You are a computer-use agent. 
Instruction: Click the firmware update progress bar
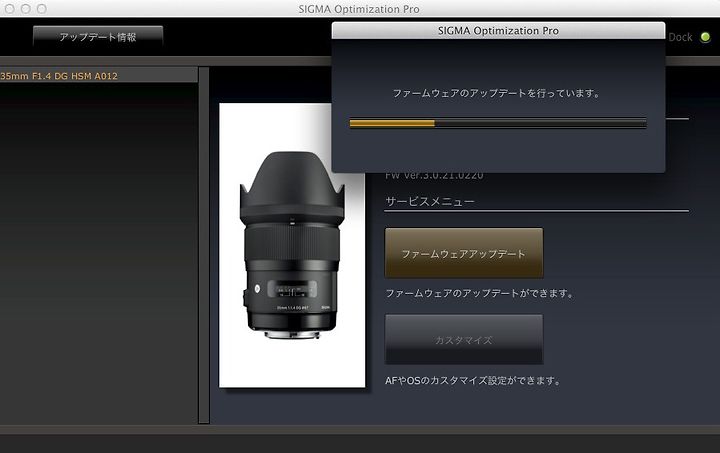coord(498,123)
